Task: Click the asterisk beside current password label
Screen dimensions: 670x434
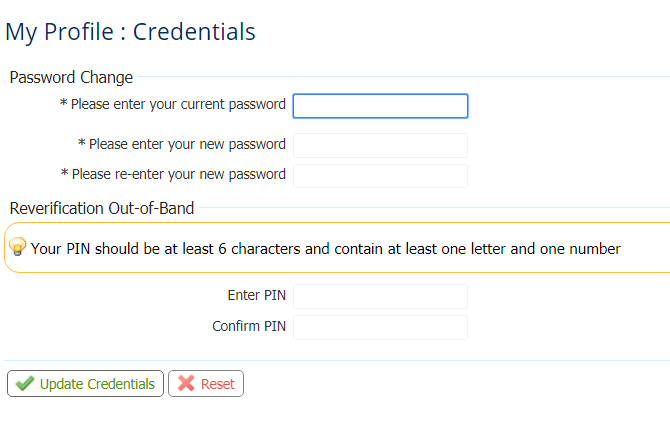Action: [x=63, y=103]
